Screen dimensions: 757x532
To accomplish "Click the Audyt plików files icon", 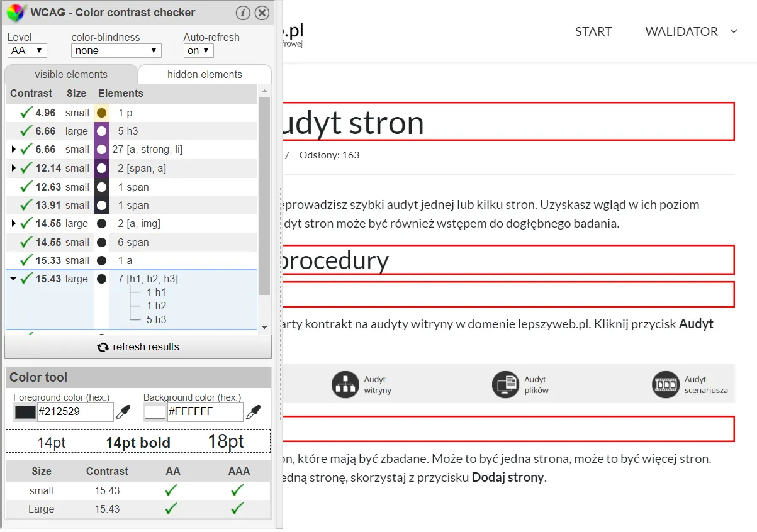I will 505,385.
